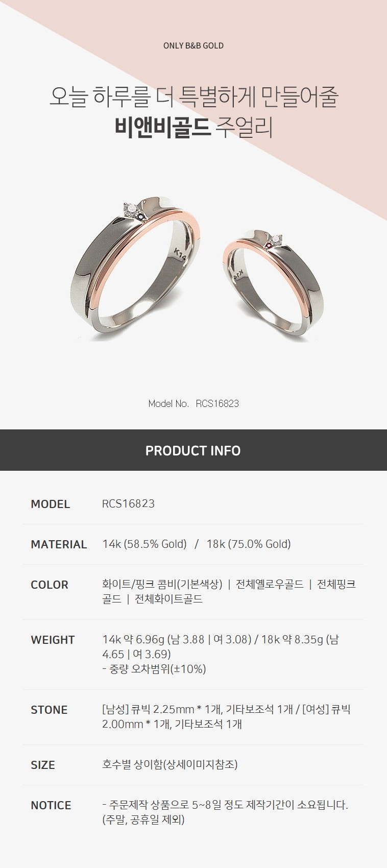
Task: Click the 14k (58.5% Gold) text
Action: click(x=144, y=544)
